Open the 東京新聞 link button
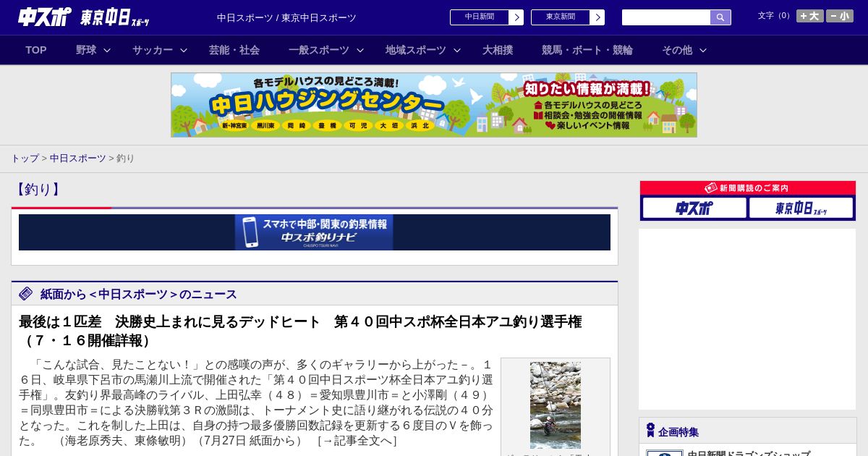 pyautogui.click(x=561, y=17)
